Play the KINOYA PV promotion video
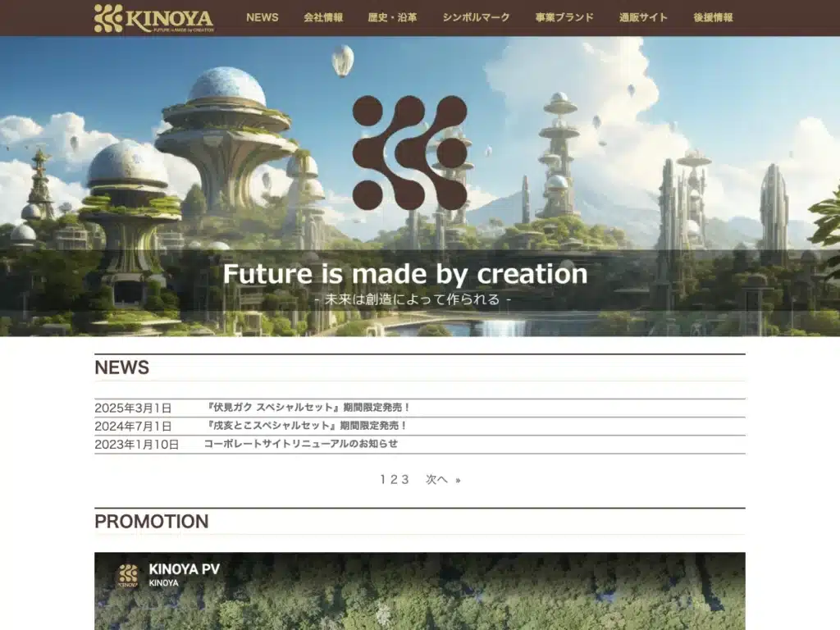Viewport: 840px width, 630px height. click(419, 591)
